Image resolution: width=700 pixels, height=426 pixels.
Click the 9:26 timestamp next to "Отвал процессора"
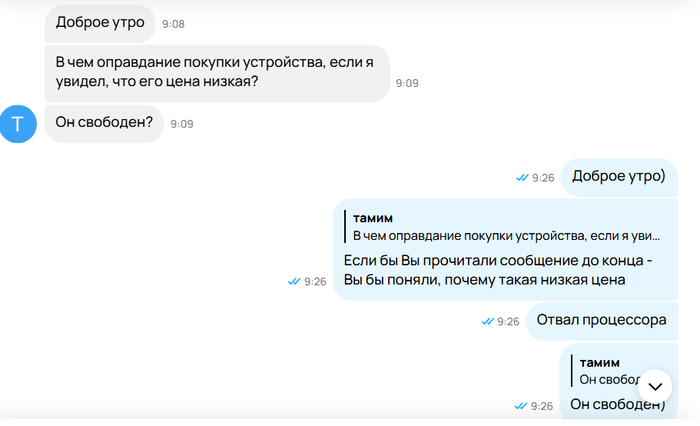coord(509,322)
